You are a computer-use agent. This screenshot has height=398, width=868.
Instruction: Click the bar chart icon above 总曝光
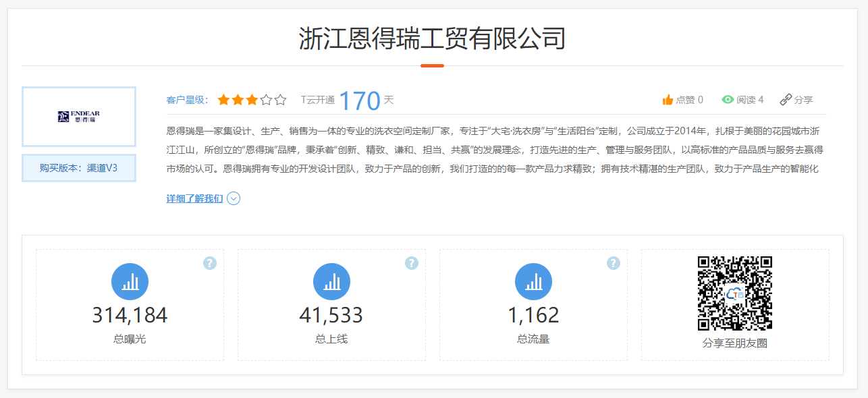click(x=130, y=282)
